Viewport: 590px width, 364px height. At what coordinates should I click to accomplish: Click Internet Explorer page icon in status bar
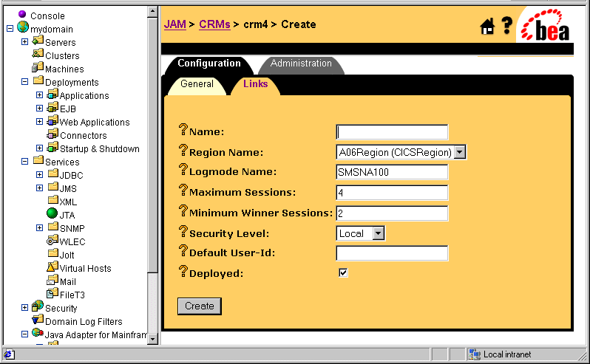click(9, 354)
